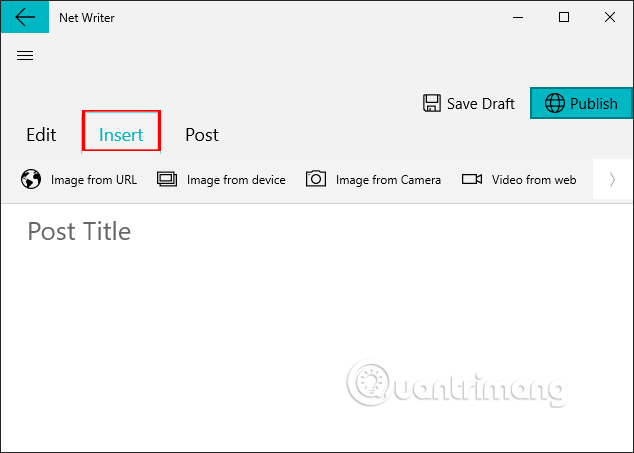The image size is (634, 453).
Task: Publish the post
Action: pos(581,103)
